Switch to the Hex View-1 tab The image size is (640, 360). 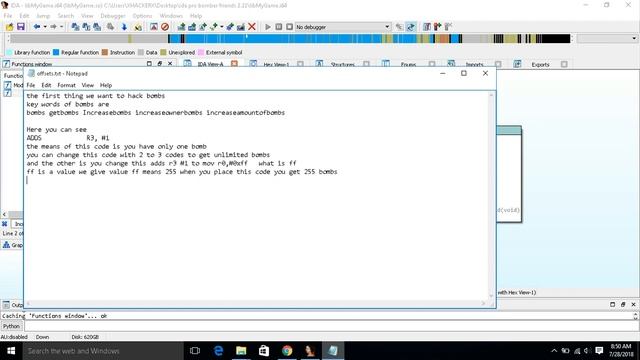[x=276, y=64]
